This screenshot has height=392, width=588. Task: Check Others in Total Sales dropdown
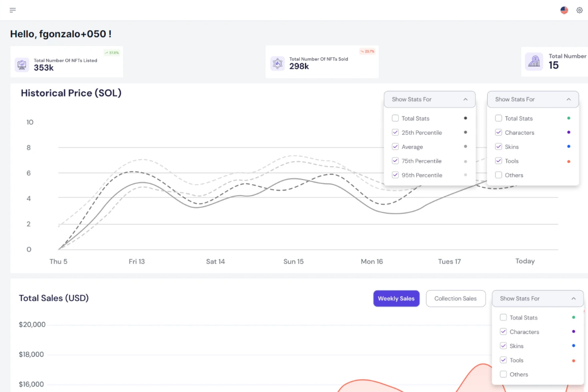point(503,374)
